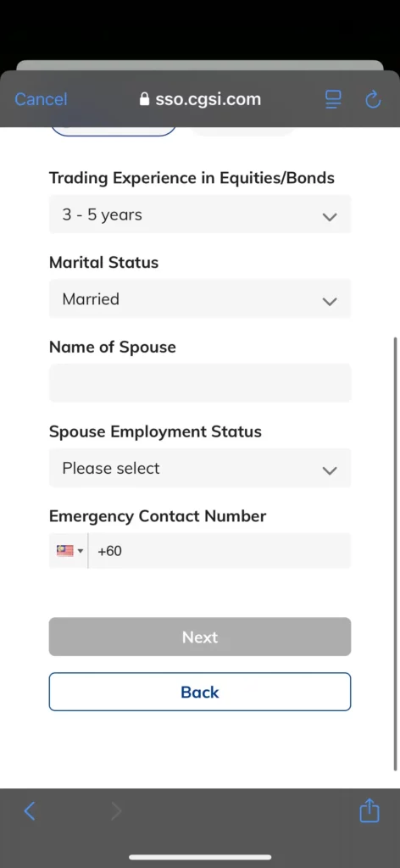400x868 pixels.
Task: Tap the Malaysia flag icon
Action: [x=65, y=551]
